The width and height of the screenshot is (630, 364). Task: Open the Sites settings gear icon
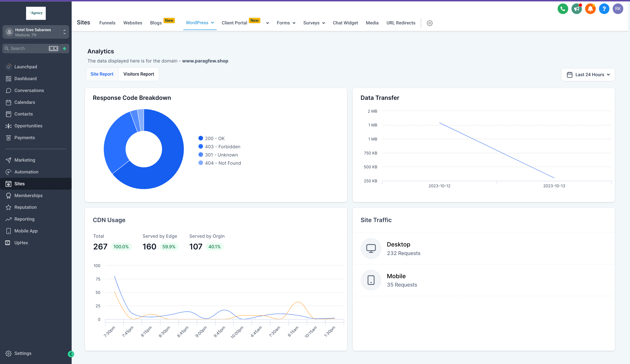[429, 23]
